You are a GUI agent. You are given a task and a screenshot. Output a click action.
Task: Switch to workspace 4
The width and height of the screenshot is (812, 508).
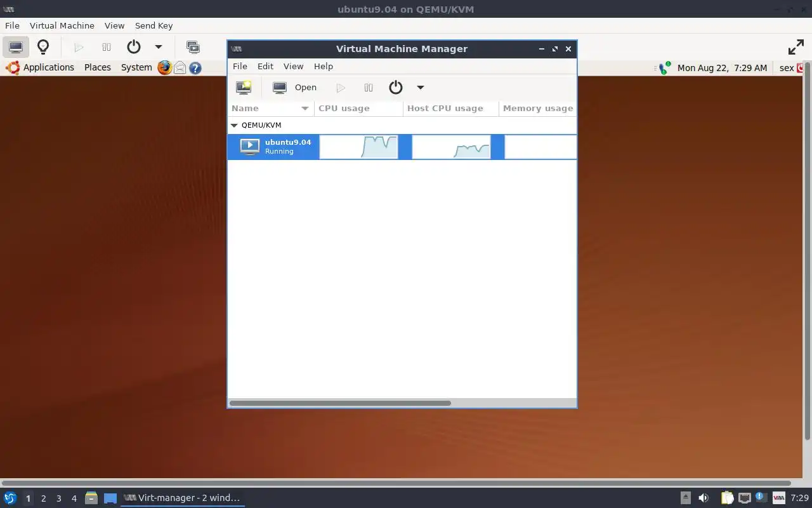coord(74,498)
